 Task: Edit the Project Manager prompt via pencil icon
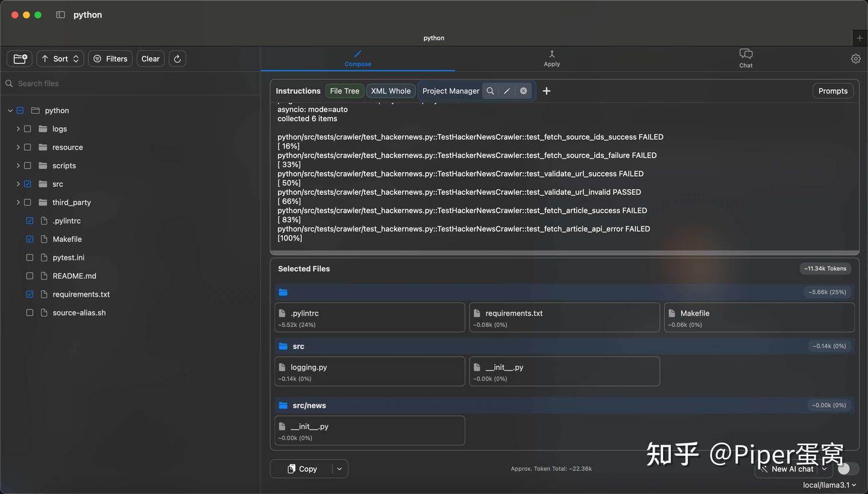pyautogui.click(x=506, y=90)
